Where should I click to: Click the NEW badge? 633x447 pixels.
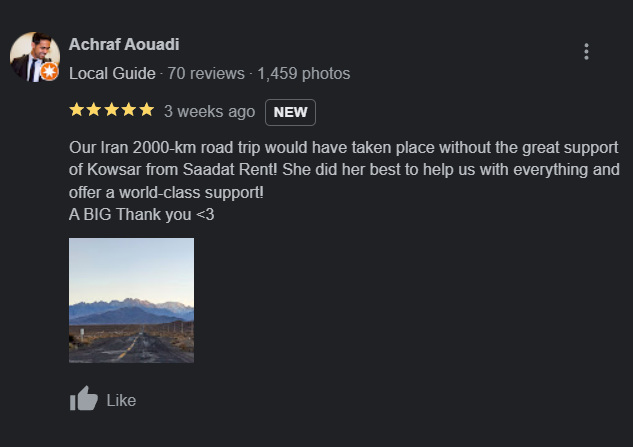(290, 112)
